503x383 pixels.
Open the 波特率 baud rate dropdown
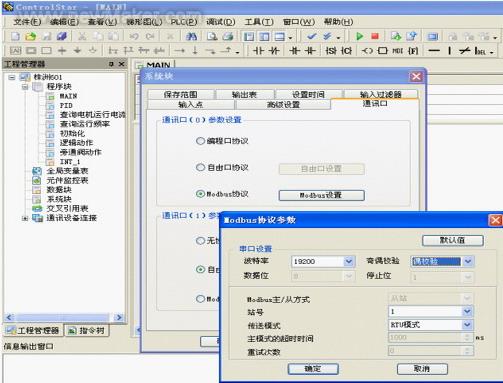tap(348, 261)
